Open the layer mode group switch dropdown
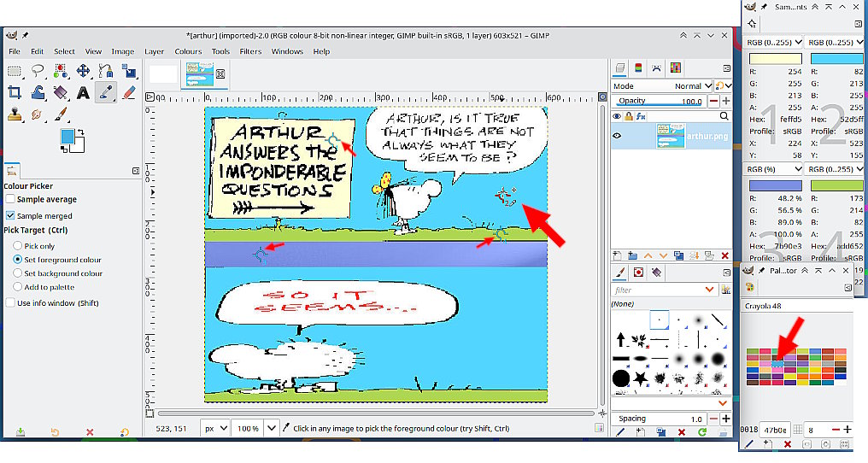This screenshot has width=868, height=463. pos(723,85)
